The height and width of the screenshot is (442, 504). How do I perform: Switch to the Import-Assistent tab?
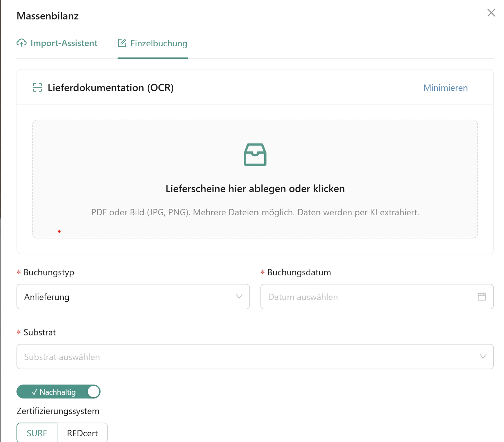[57, 43]
